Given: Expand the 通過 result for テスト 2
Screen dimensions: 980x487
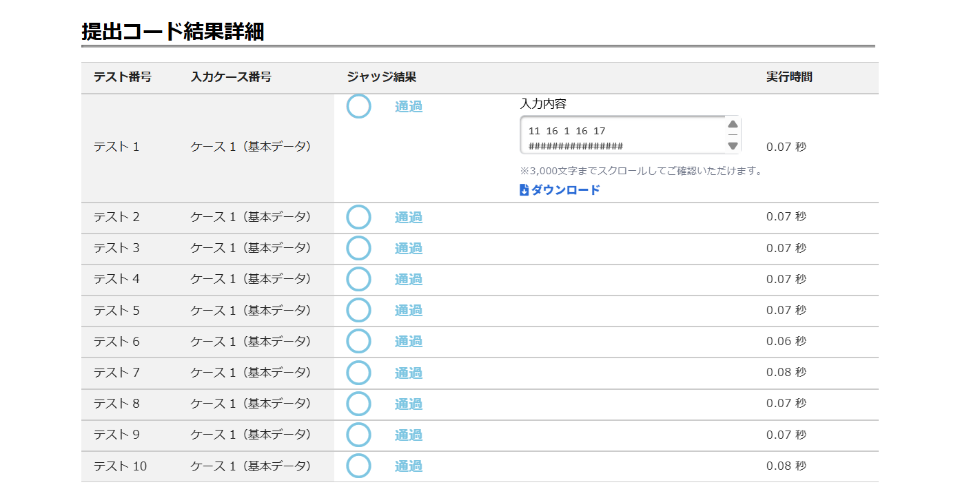Looking at the screenshot, I should pos(409,217).
